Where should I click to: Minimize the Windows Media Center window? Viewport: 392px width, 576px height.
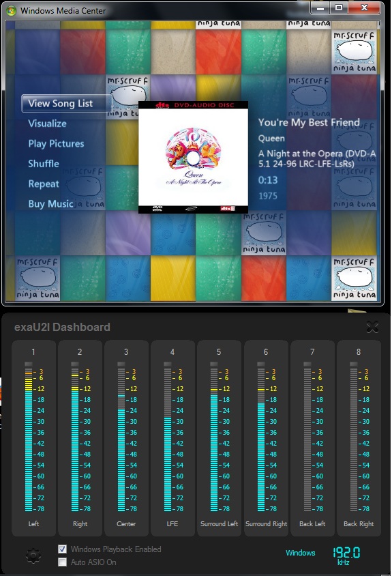tap(320, 8)
